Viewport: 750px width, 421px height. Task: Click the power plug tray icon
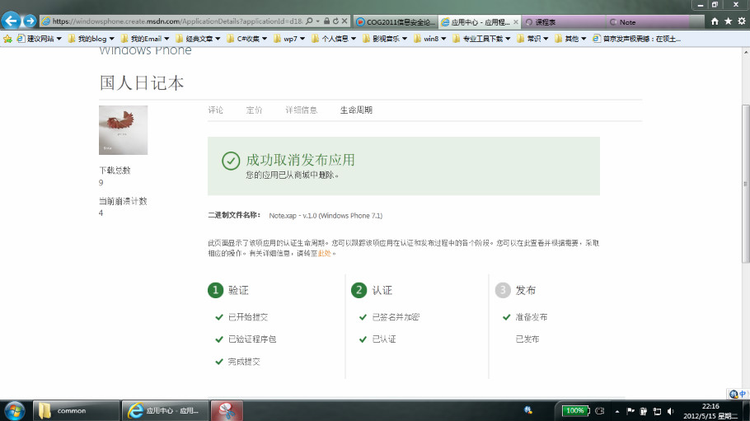pos(644,411)
